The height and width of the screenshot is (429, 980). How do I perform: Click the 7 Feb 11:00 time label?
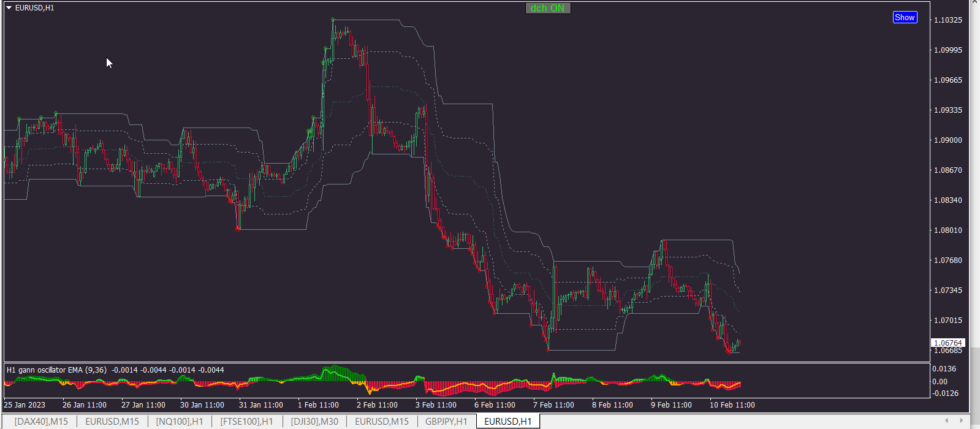553,405
